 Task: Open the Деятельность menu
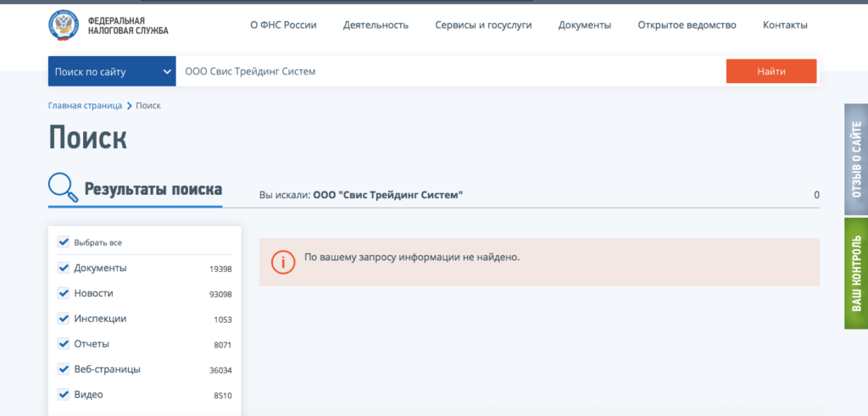(376, 25)
